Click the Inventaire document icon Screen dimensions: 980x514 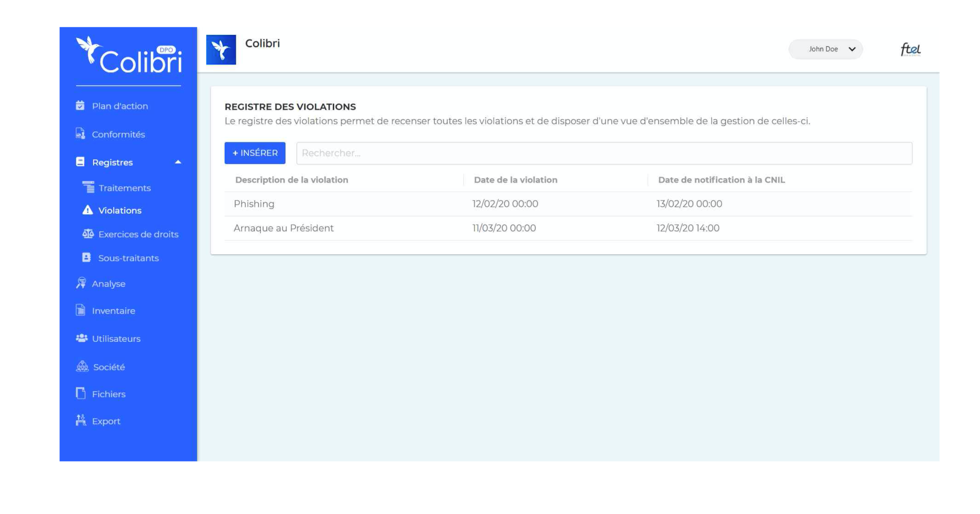80,310
